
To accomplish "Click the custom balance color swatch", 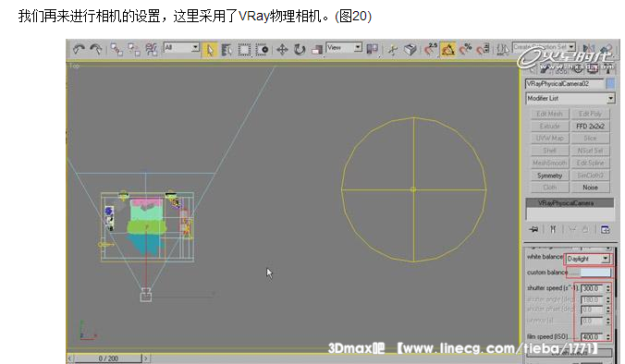I will (595, 273).
